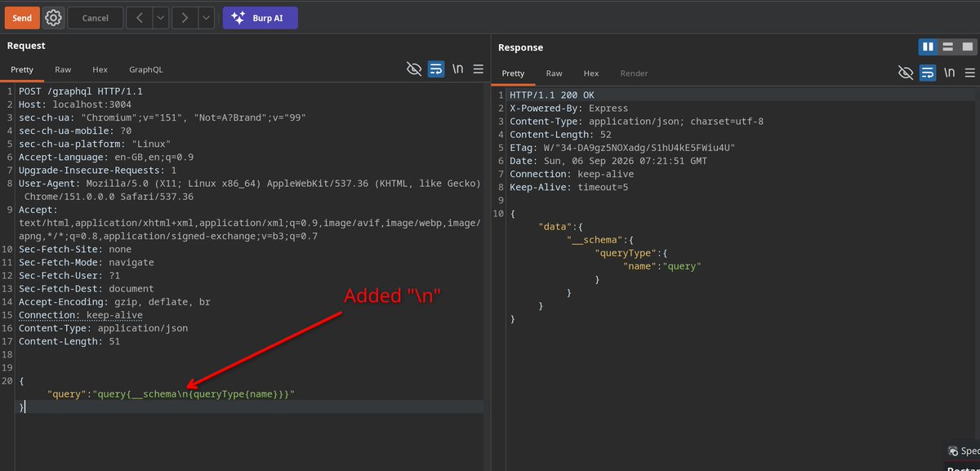Go to previous request with back arrow
This screenshot has width=980, height=471.
click(x=140, y=18)
